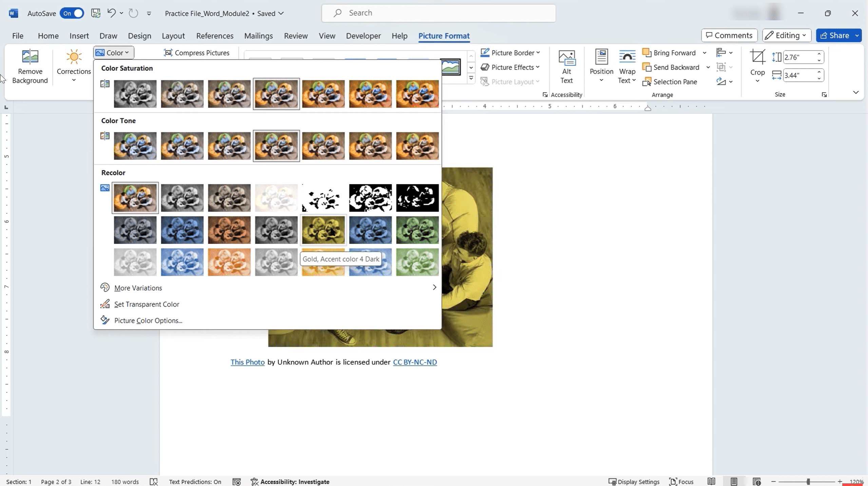
Task: Open the References tab
Action: (214, 36)
